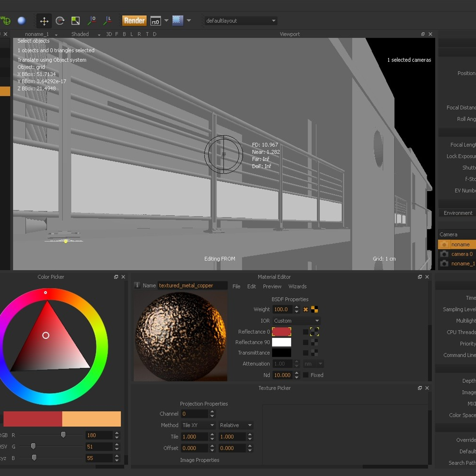
Task: Choose the Scale tool icon
Action: click(75, 21)
